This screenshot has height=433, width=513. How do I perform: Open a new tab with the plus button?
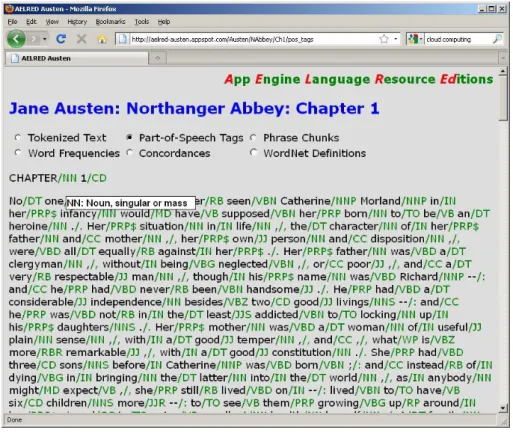158,58
